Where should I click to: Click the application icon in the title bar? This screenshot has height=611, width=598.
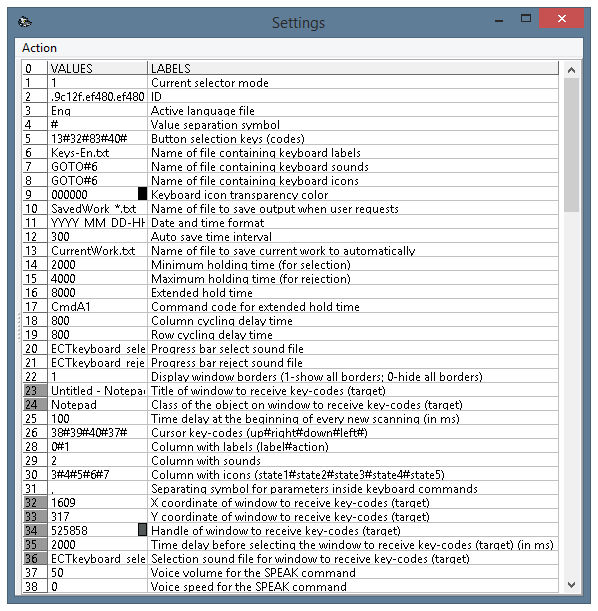coord(25,22)
